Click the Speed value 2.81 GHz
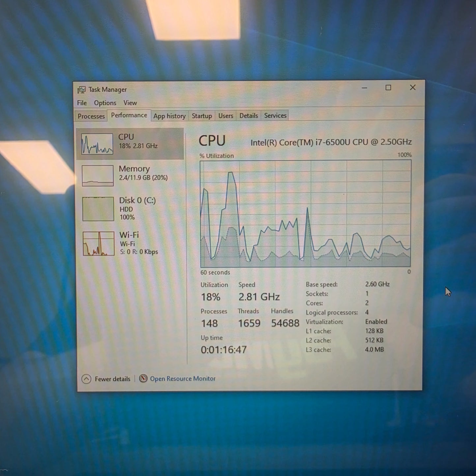Screen dimensions: 476x476 coord(259,297)
